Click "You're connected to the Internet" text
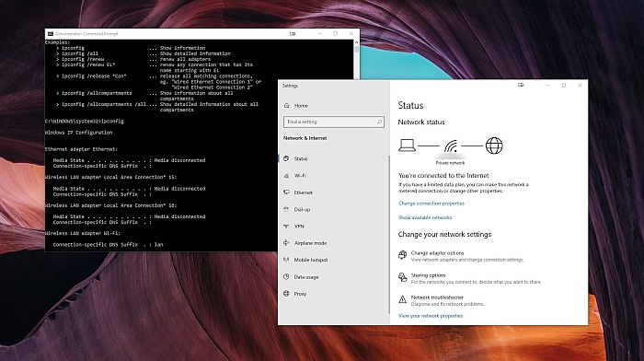 coord(443,176)
